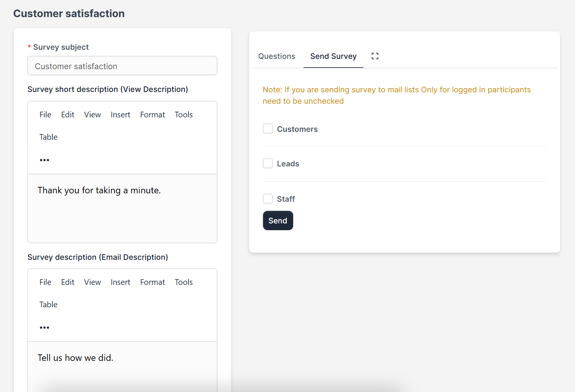Click into 'Tell us how we did.' text

click(x=75, y=358)
